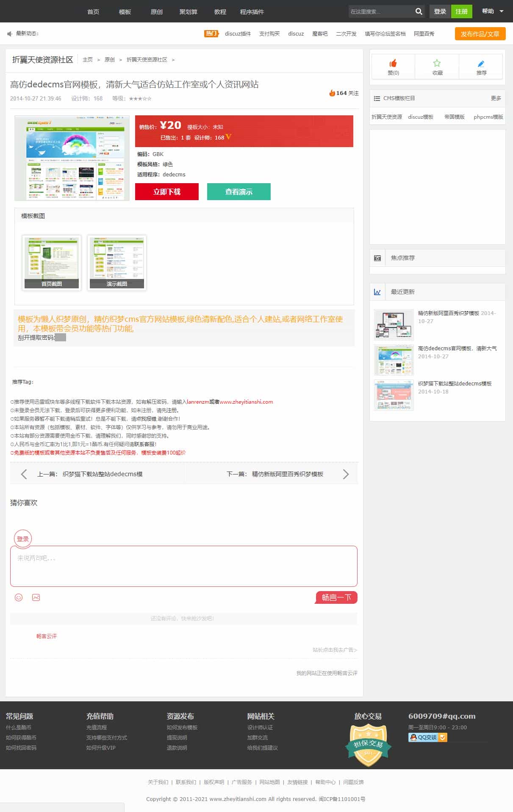
Task: Click the green 注册 button
Action: (x=462, y=11)
